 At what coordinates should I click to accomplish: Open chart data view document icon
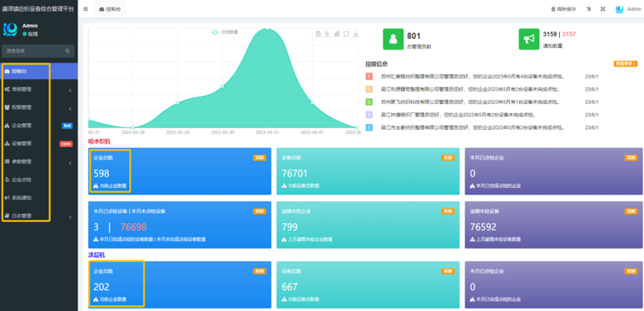(x=319, y=34)
